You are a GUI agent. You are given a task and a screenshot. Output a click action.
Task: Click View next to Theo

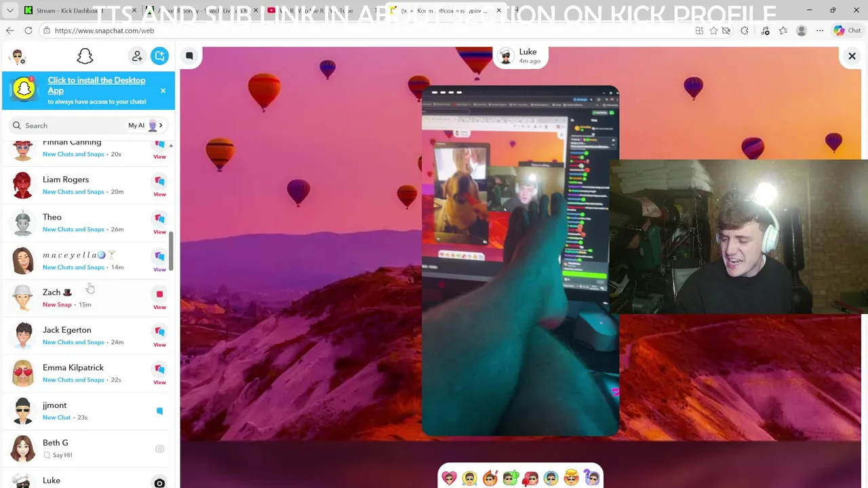pyautogui.click(x=159, y=232)
